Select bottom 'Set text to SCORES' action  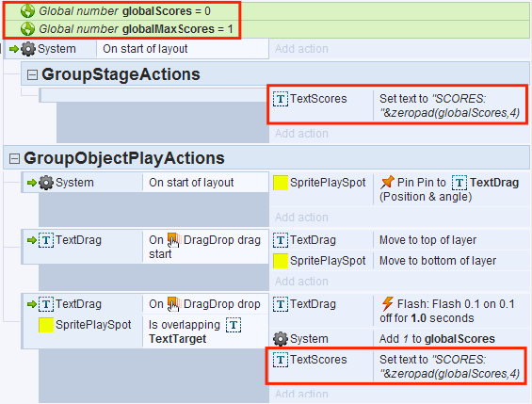click(x=449, y=366)
